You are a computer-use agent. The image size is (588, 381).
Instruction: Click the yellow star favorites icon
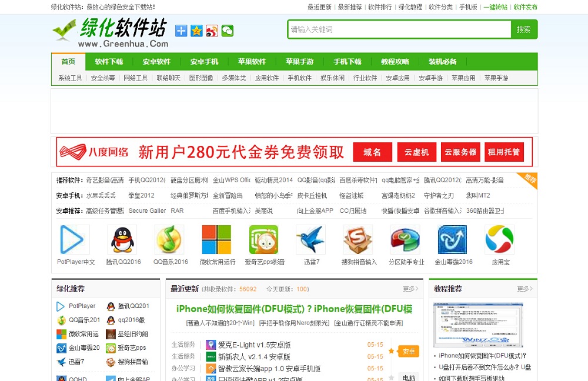click(x=196, y=31)
